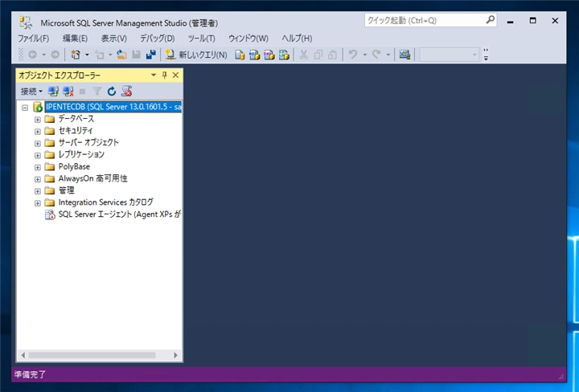579x392 pixels.
Task: Click the Delete script icon in Object Explorer
Action: click(x=127, y=91)
